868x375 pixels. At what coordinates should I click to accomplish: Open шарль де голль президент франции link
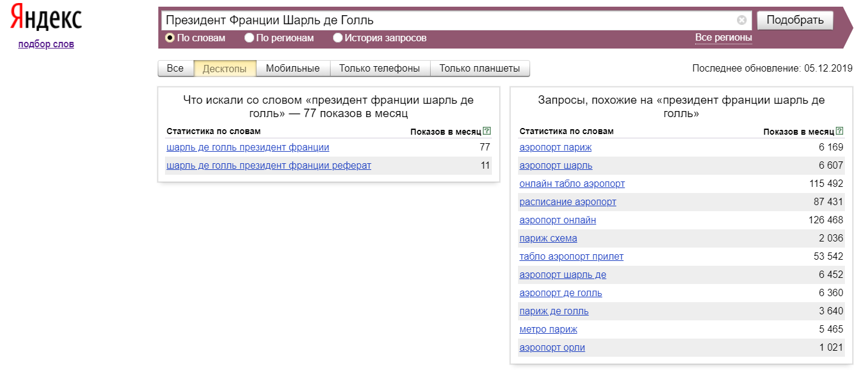[x=247, y=147]
